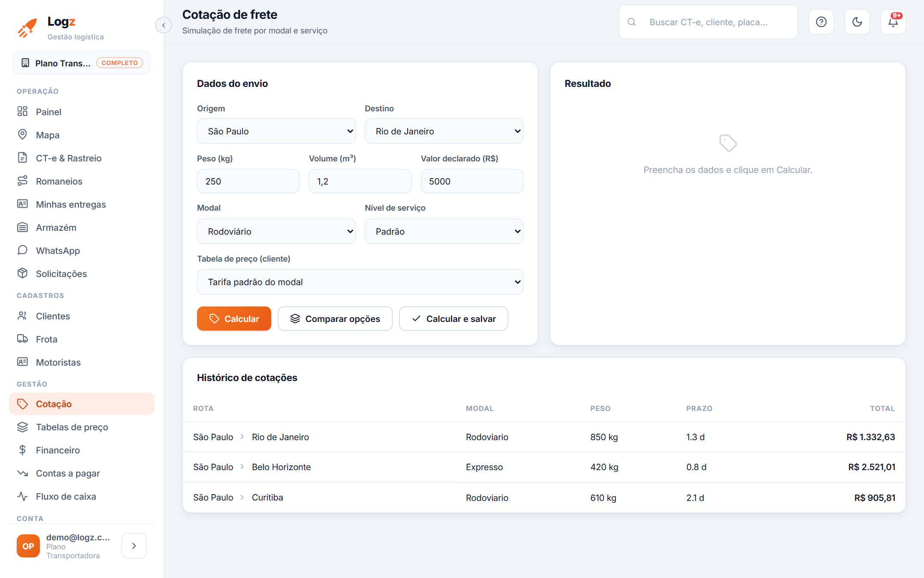Collapse the sidebar with chevron button
Image resolution: width=924 pixels, height=578 pixels.
tap(163, 25)
